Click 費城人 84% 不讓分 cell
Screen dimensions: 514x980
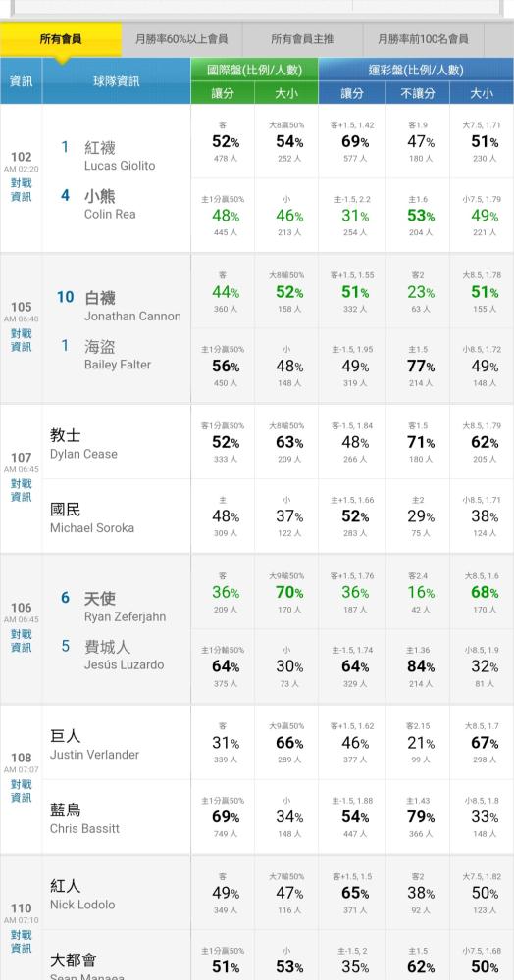coord(418,666)
